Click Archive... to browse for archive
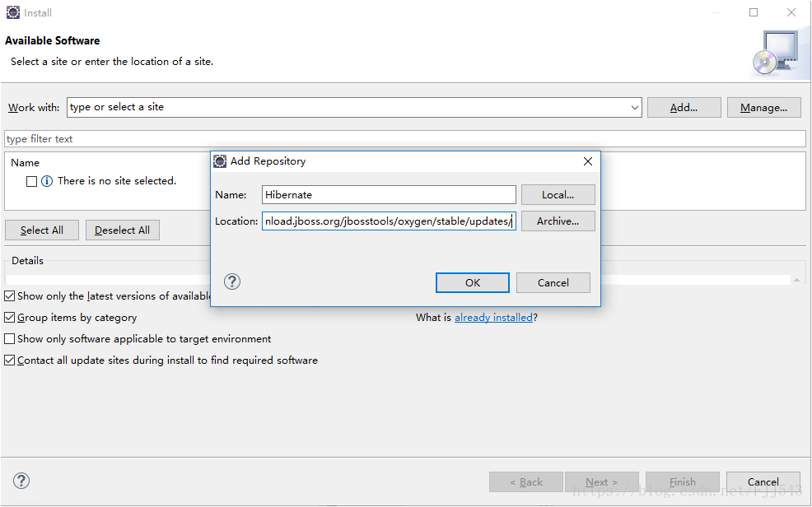Screen dimensions: 812x507 558,221
